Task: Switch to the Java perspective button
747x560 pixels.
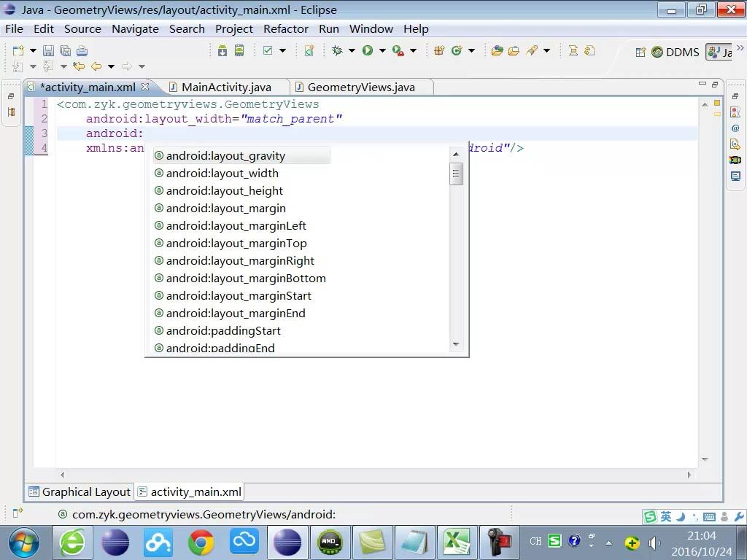Action: [x=719, y=52]
